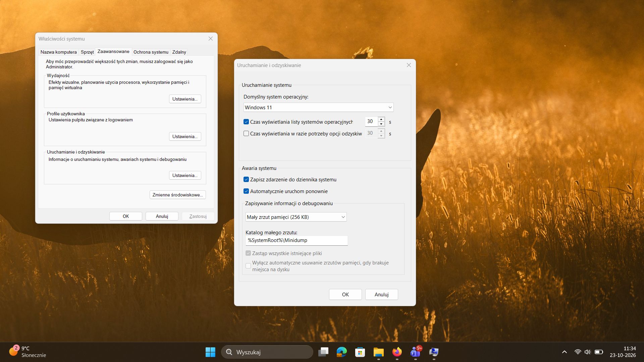Viewport: 644px width, 362px height.
Task: Launch Firefox from taskbar
Action: click(397, 352)
